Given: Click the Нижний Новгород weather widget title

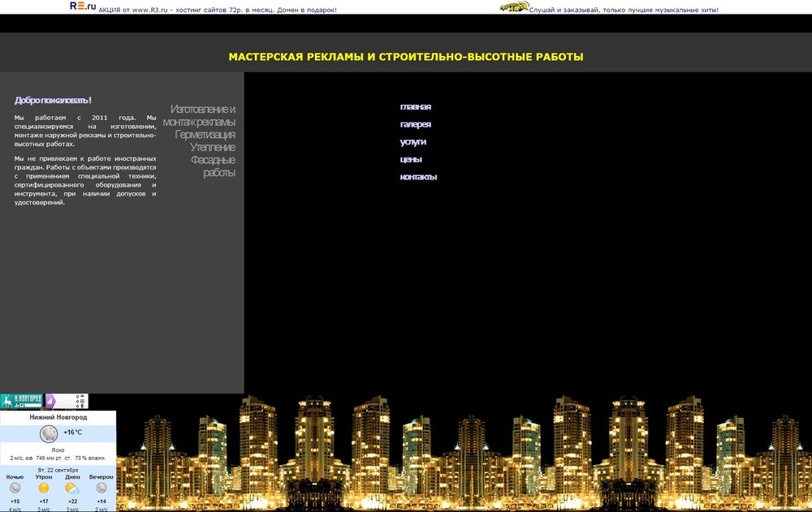Looking at the screenshot, I should (58, 417).
